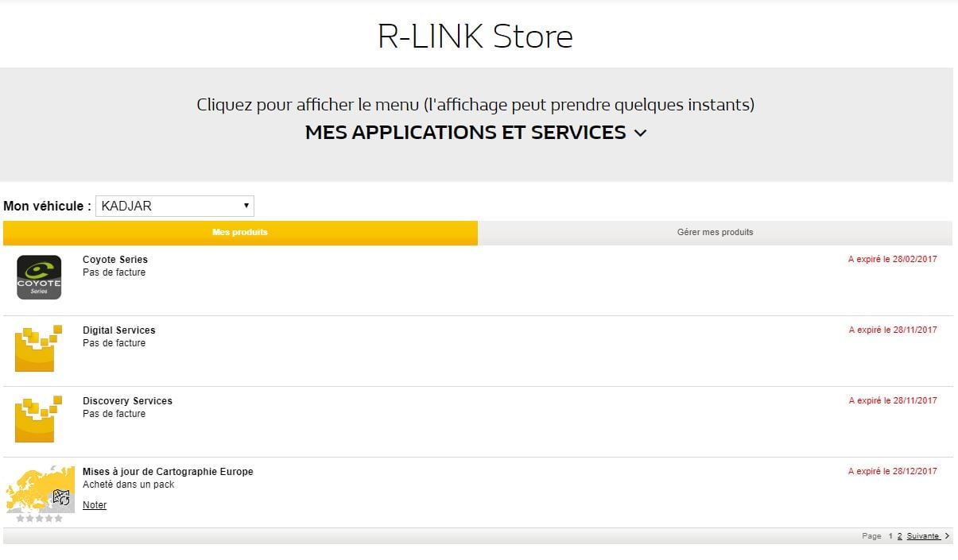Switch to the Gérer mes produits tab
958x560 pixels.
coord(715,233)
